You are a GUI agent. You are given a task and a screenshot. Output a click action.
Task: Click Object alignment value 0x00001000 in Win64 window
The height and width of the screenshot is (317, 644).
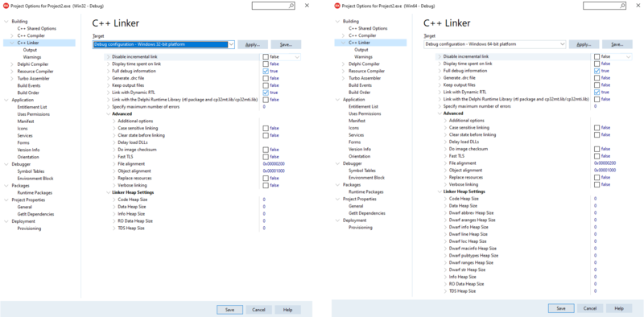coord(605,170)
